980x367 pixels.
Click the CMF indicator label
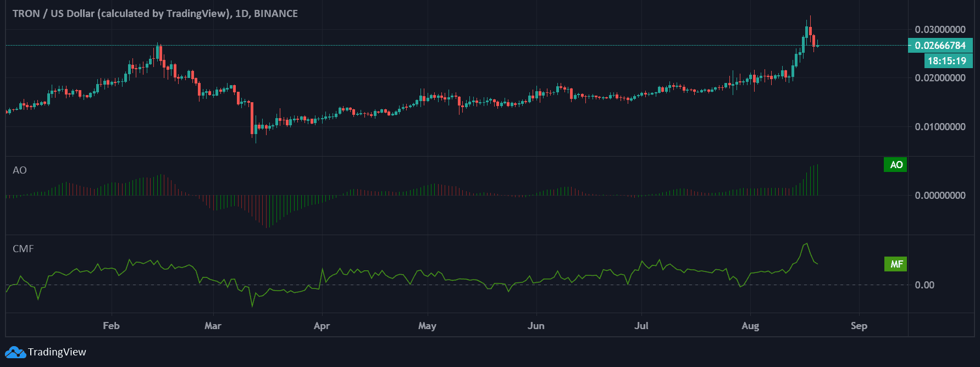click(x=23, y=249)
